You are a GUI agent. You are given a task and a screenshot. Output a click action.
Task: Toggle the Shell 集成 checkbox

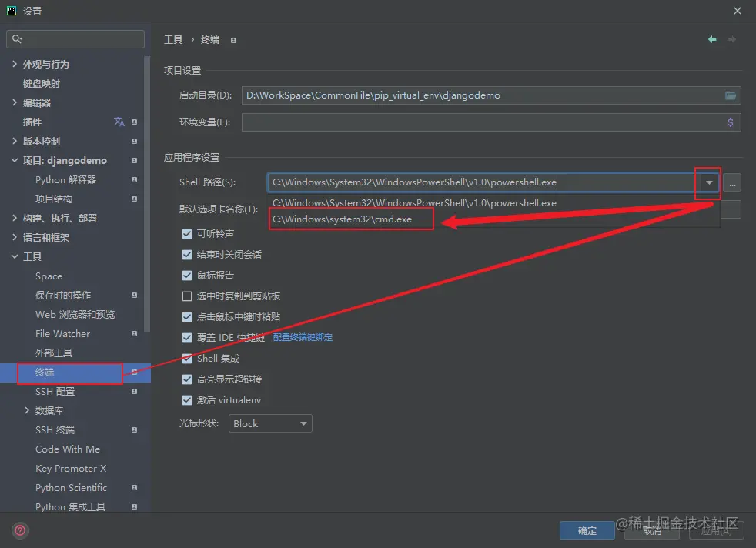186,358
